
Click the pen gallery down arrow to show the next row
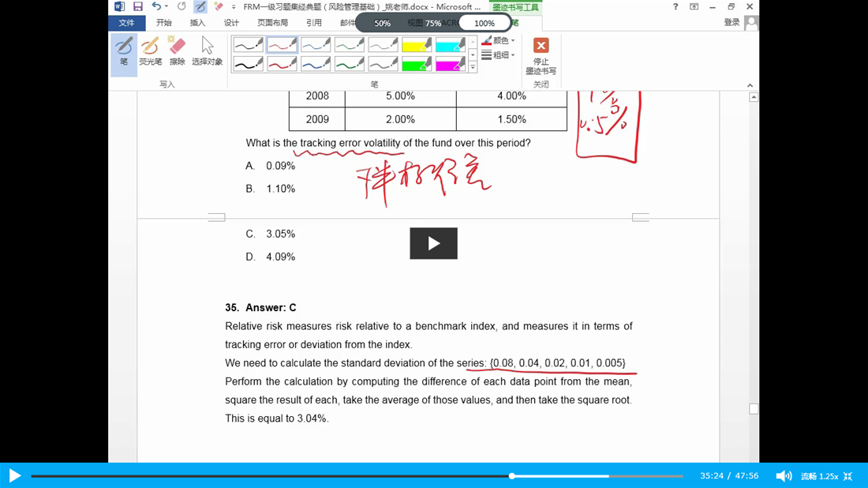pos(473,54)
